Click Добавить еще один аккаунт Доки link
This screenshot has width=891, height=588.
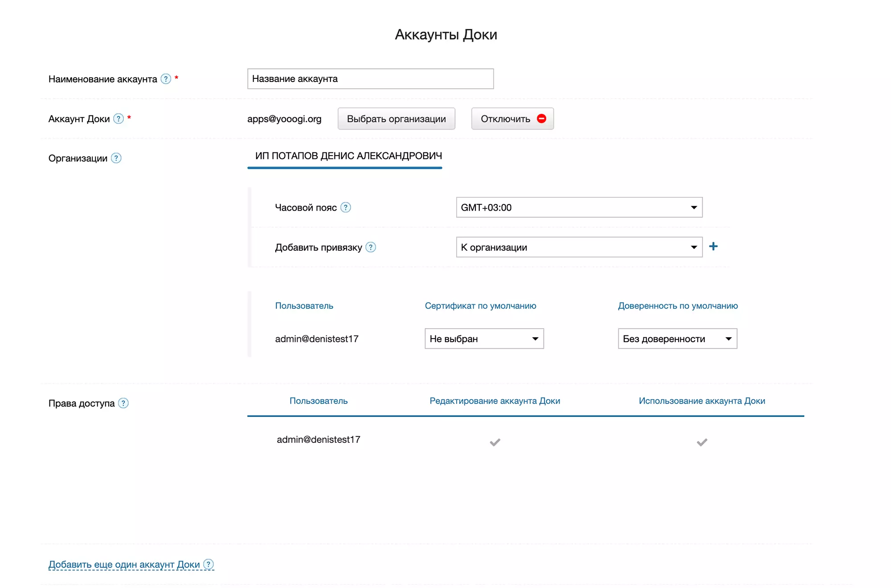point(124,564)
